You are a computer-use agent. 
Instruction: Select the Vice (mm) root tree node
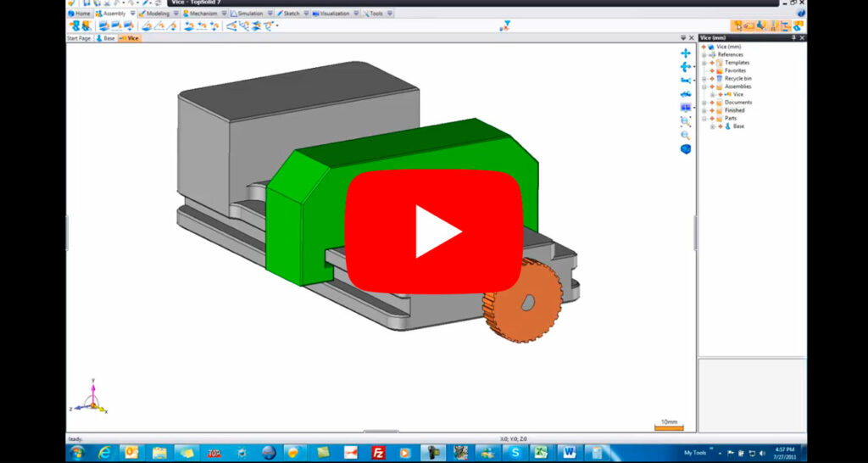[x=728, y=47]
